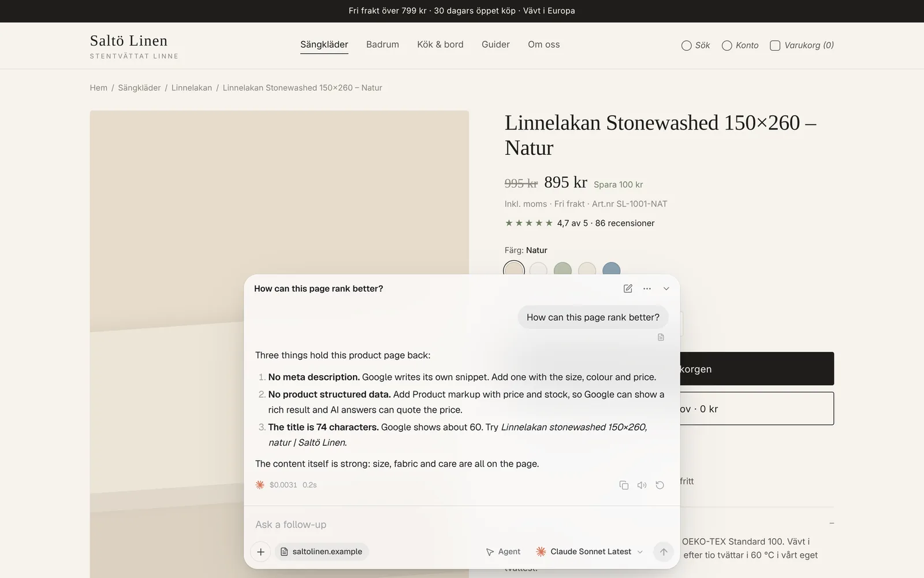The width and height of the screenshot is (924, 578).
Task: Open the chat more options ellipsis
Action: [x=647, y=288]
